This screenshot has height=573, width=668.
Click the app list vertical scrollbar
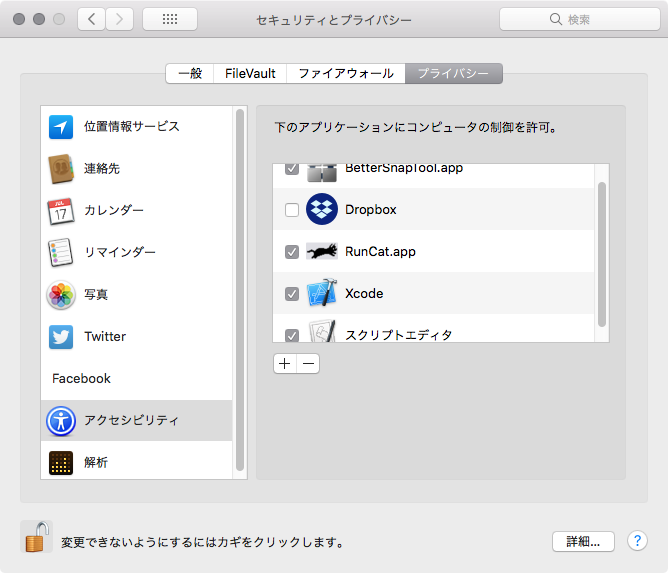(601, 254)
